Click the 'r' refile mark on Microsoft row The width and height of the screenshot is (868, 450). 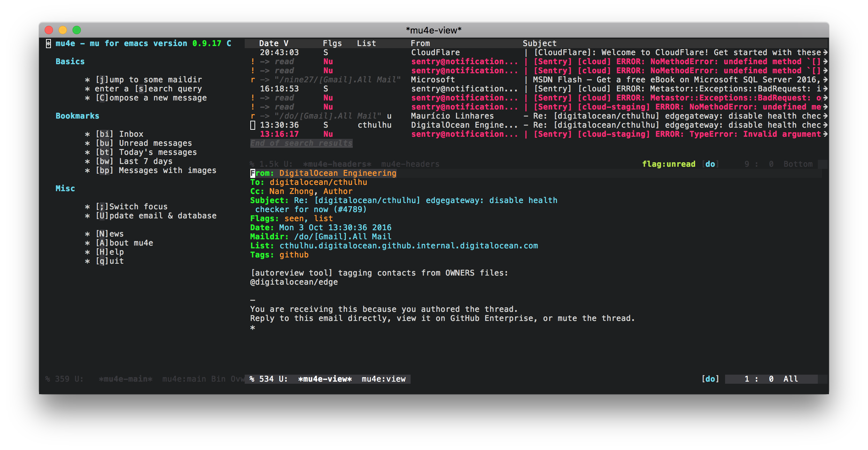point(253,80)
